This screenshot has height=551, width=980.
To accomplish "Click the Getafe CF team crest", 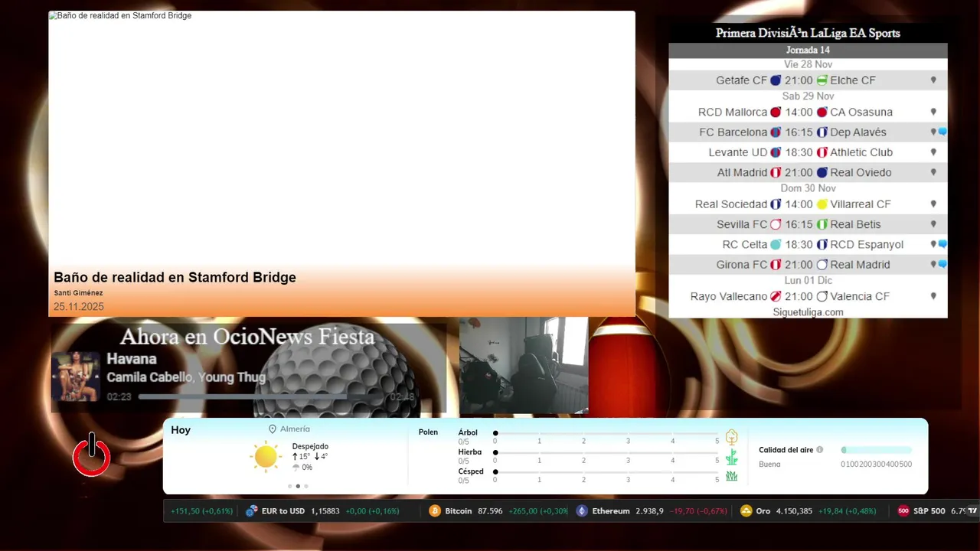I will point(776,80).
